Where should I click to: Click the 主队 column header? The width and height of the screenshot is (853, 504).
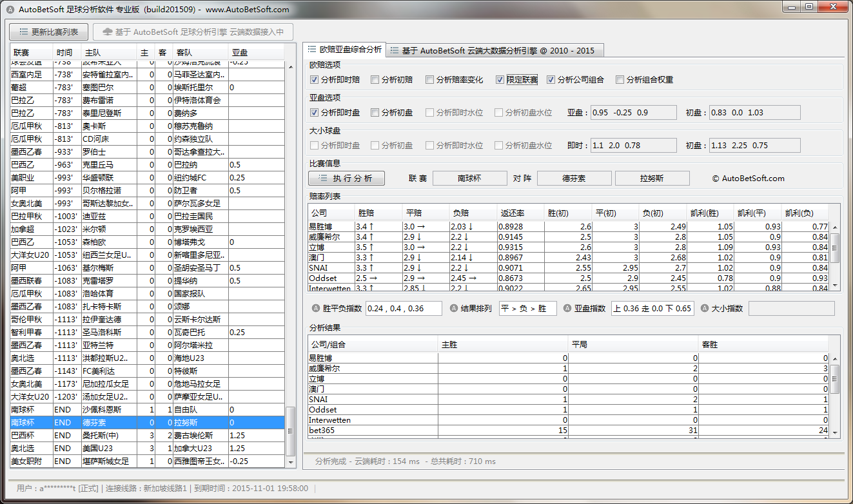click(x=110, y=53)
